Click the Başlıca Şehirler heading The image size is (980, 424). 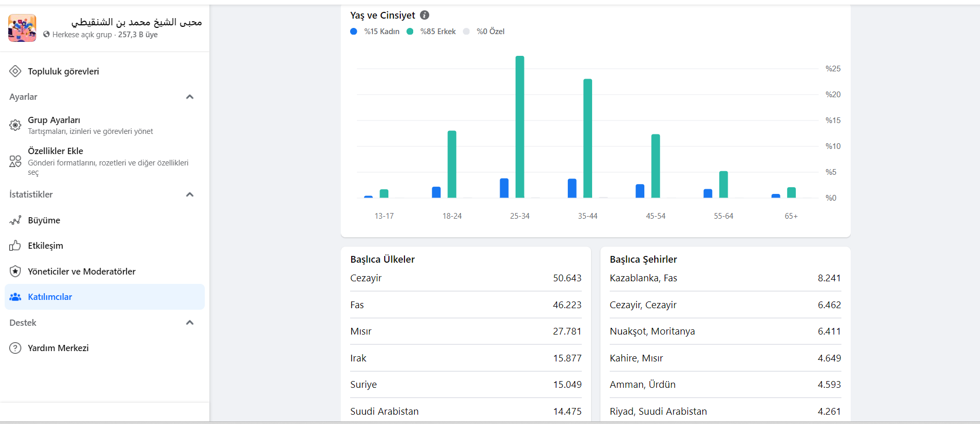[643, 260]
